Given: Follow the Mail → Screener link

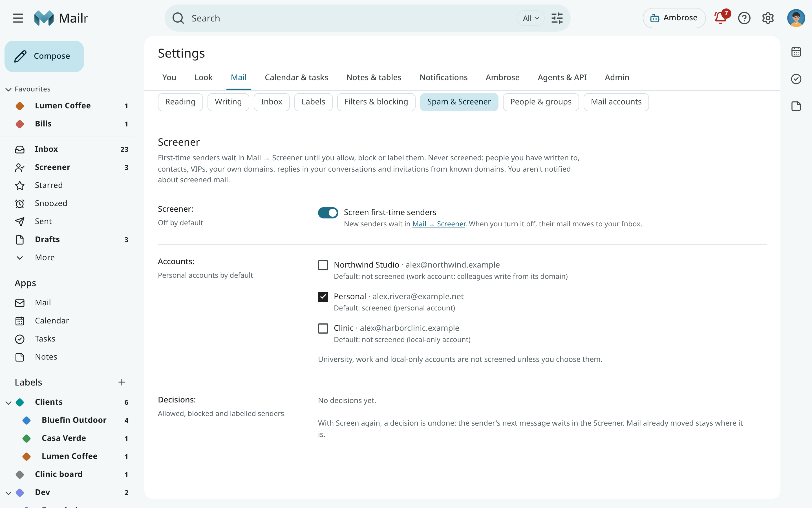Looking at the screenshot, I should 439,224.
